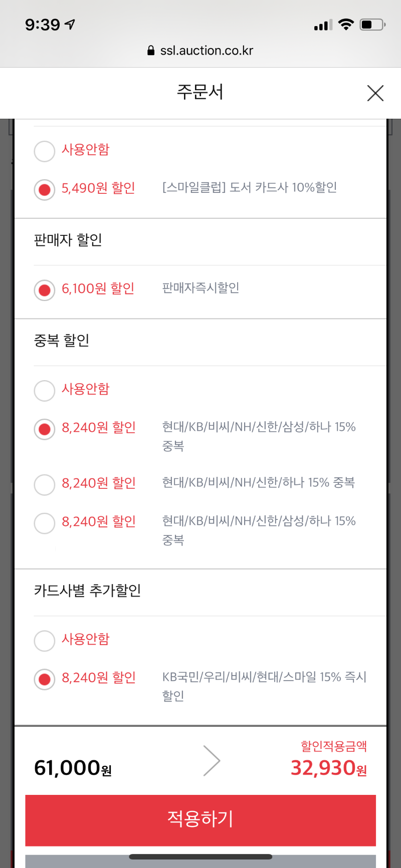Tap the 32,930원 discounted amount
Image resolution: width=401 pixels, height=868 pixels.
click(329, 768)
